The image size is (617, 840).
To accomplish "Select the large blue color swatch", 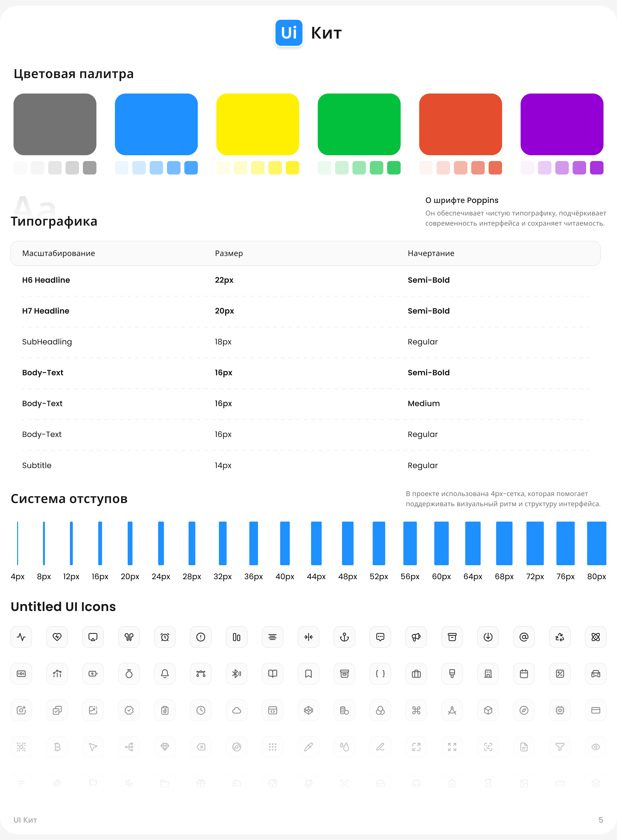I will pos(156,124).
